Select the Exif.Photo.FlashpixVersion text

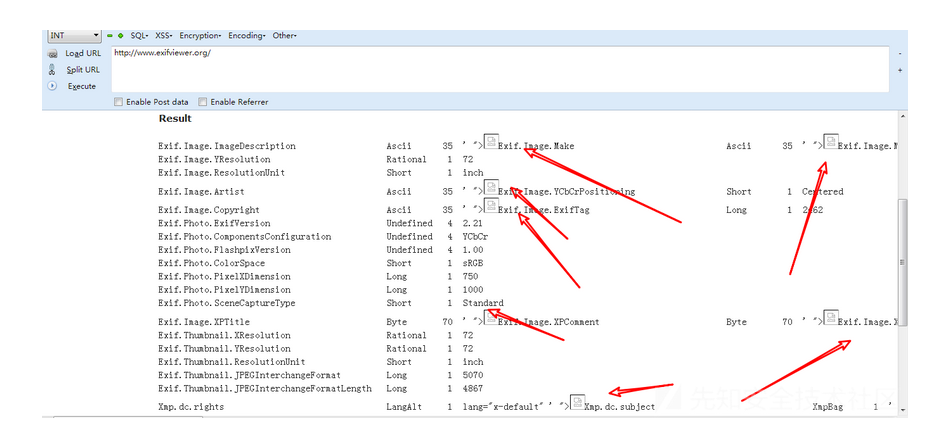pyautogui.click(x=224, y=249)
